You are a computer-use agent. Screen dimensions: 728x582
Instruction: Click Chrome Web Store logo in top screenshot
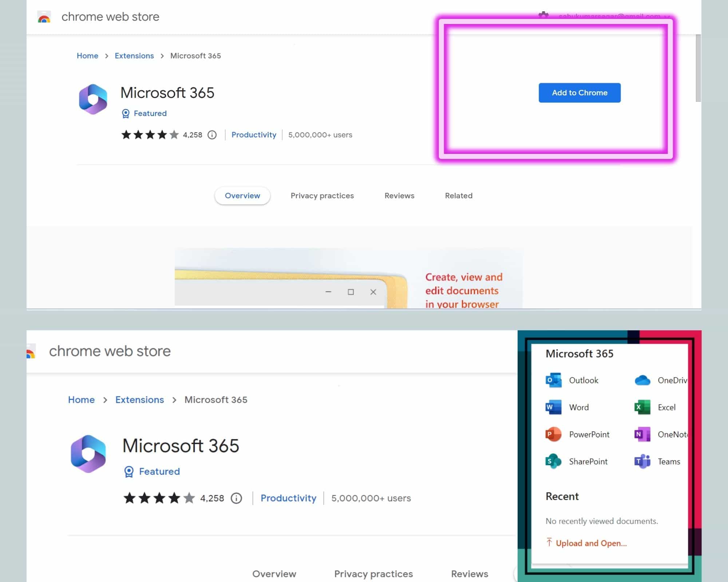pyautogui.click(x=44, y=17)
